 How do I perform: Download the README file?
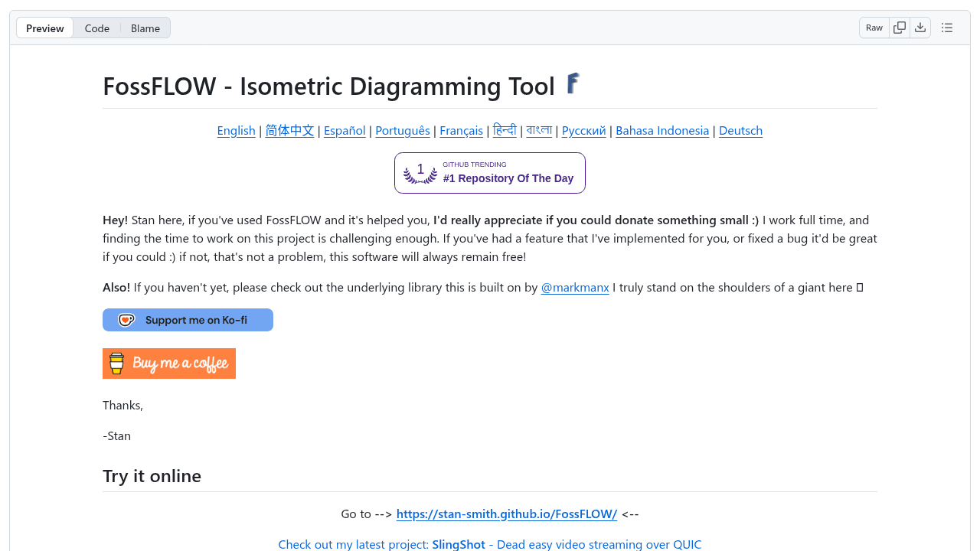point(920,27)
